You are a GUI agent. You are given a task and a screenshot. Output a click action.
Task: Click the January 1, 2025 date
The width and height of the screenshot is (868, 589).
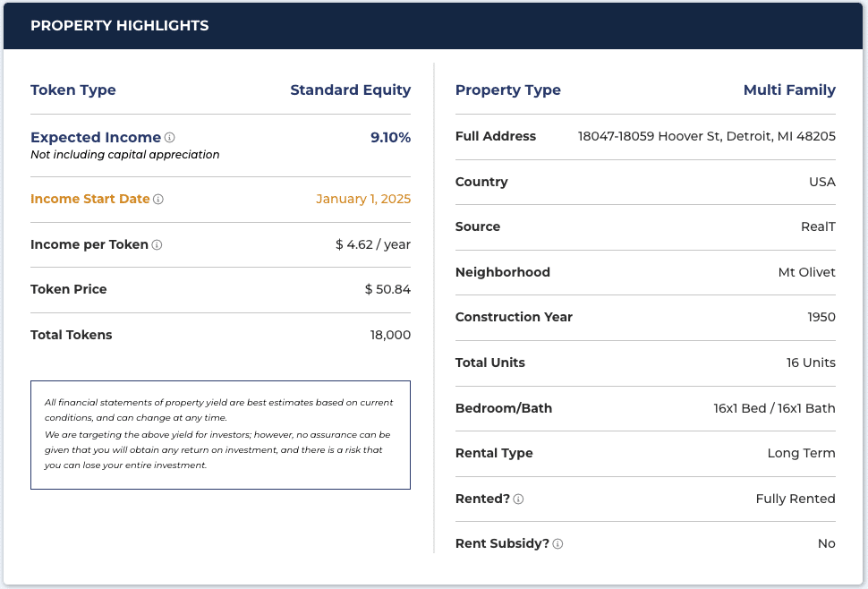362,200
